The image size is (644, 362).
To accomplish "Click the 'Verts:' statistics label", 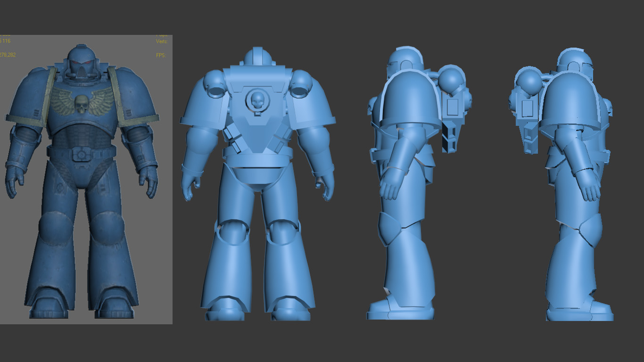I will pos(162,41).
